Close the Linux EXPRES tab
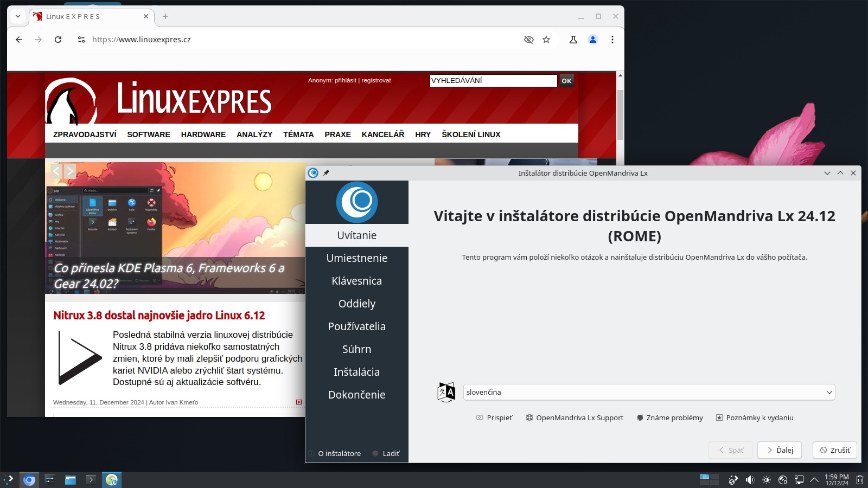The height and width of the screenshot is (488, 868). pos(146,16)
